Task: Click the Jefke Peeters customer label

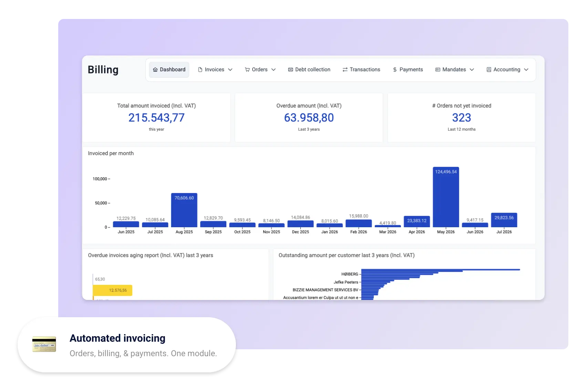Action: (346, 282)
